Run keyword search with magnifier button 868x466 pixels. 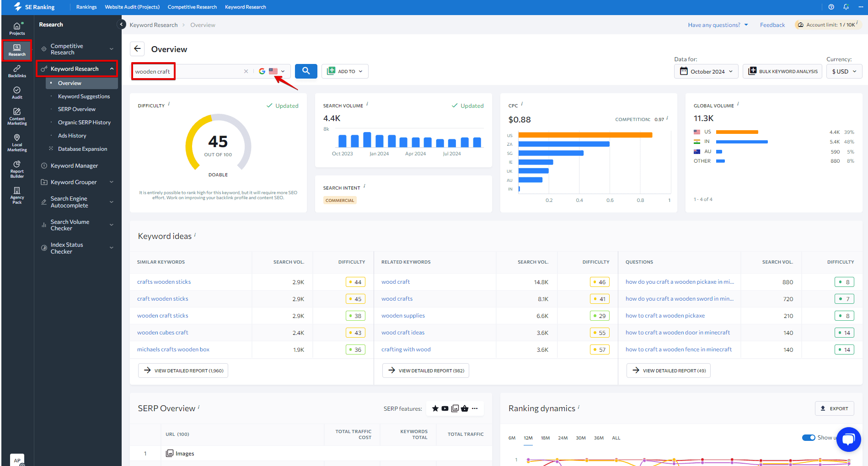(x=306, y=71)
